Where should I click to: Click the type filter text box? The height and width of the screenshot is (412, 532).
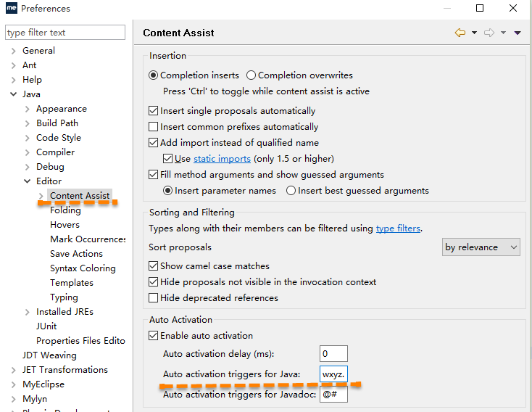[x=65, y=33]
